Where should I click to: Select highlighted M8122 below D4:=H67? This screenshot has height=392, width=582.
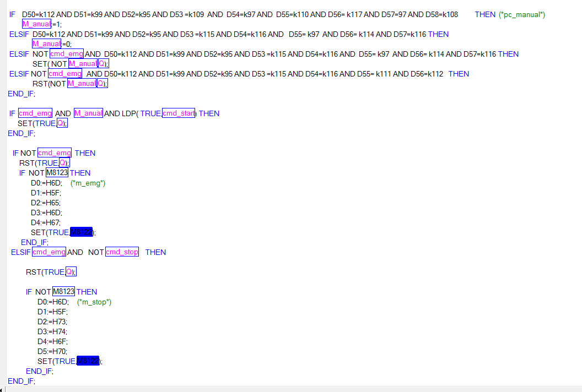pyautogui.click(x=82, y=232)
